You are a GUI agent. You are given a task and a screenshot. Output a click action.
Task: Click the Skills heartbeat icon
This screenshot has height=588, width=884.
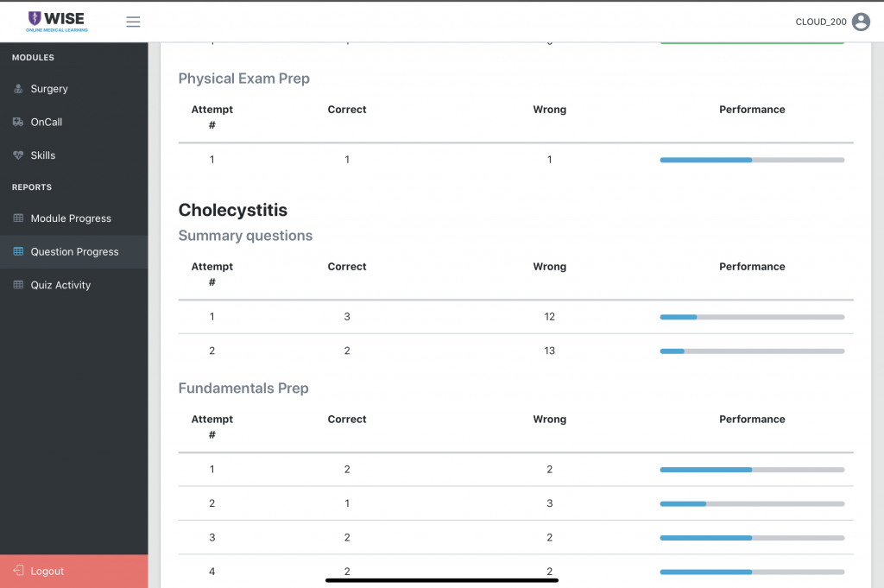18,155
